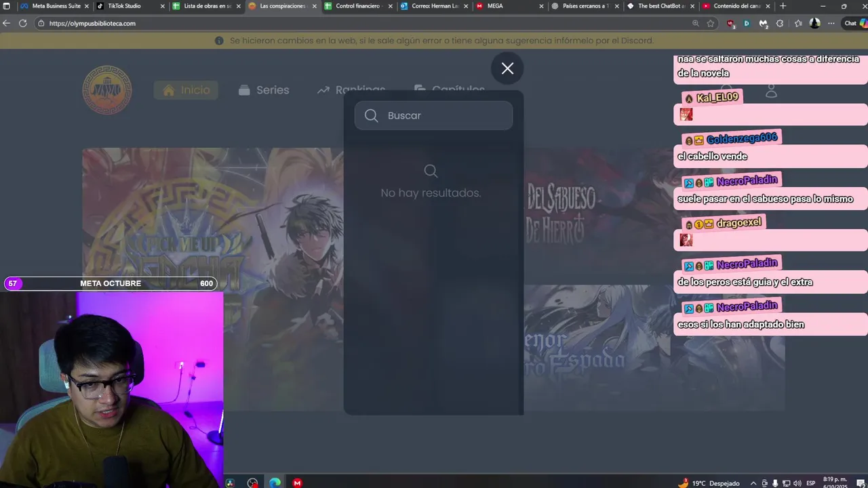Close the search overlay with the X button
Image resolution: width=868 pixels, height=488 pixels.
(x=507, y=68)
